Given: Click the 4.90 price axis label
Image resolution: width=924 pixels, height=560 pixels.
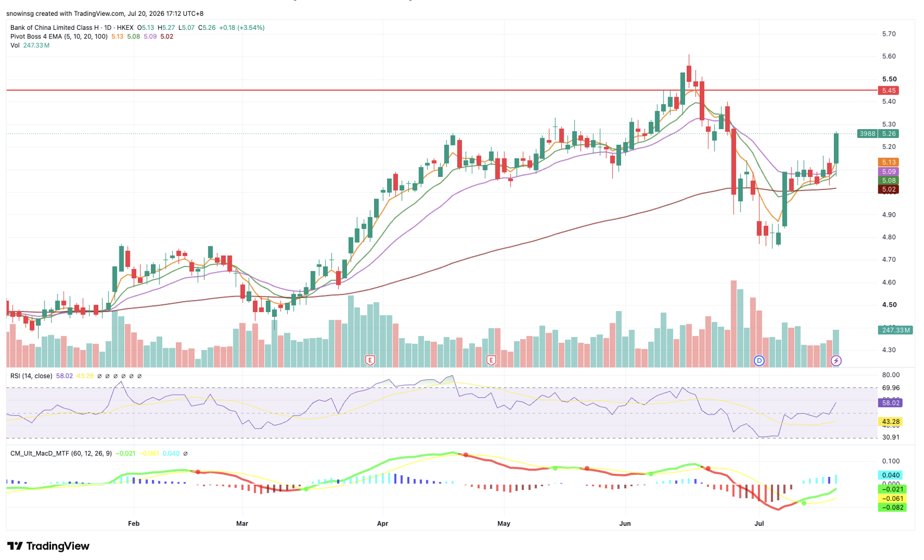Looking at the screenshot, I should pyautogui.click(x=889, y=215).
